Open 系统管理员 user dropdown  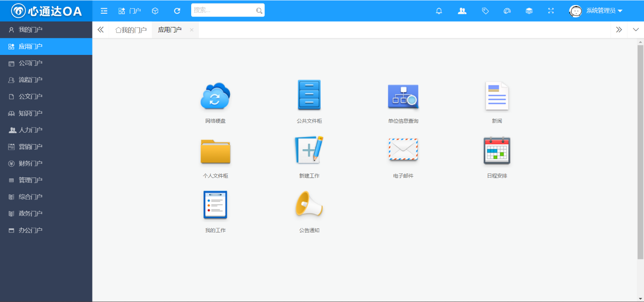604,11
